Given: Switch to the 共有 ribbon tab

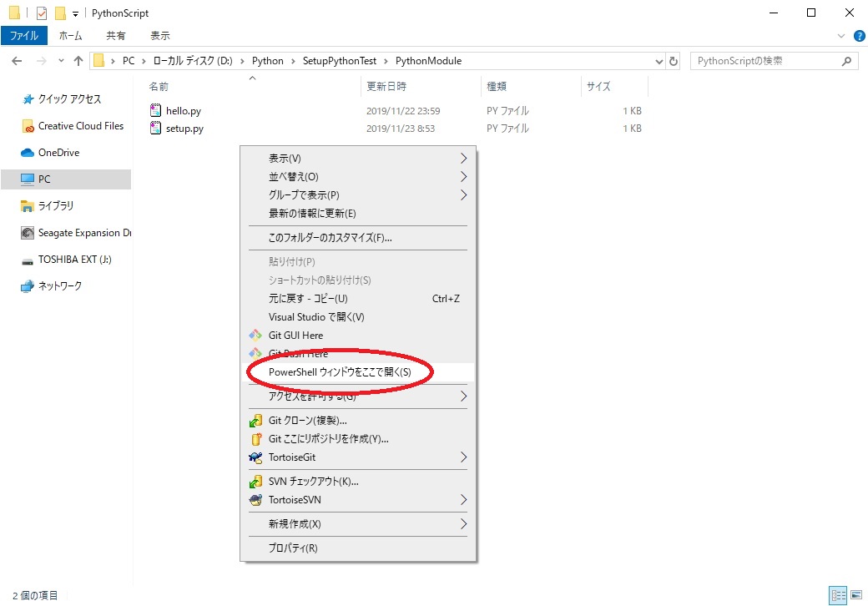Looking at the screenshot, I should point(116,35).
